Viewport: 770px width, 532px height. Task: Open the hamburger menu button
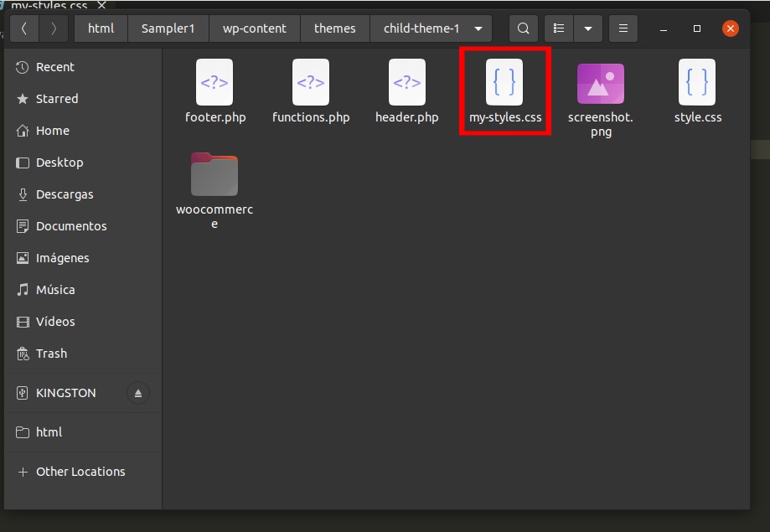[623, 28]
